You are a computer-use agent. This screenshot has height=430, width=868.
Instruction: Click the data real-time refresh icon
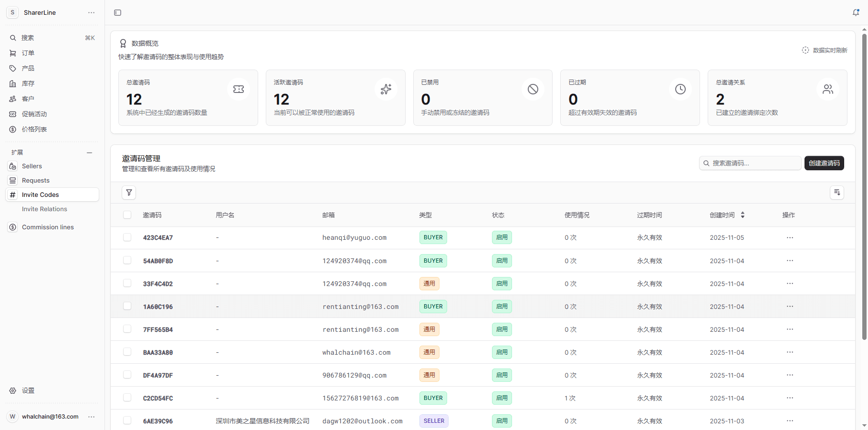[805, 50]
